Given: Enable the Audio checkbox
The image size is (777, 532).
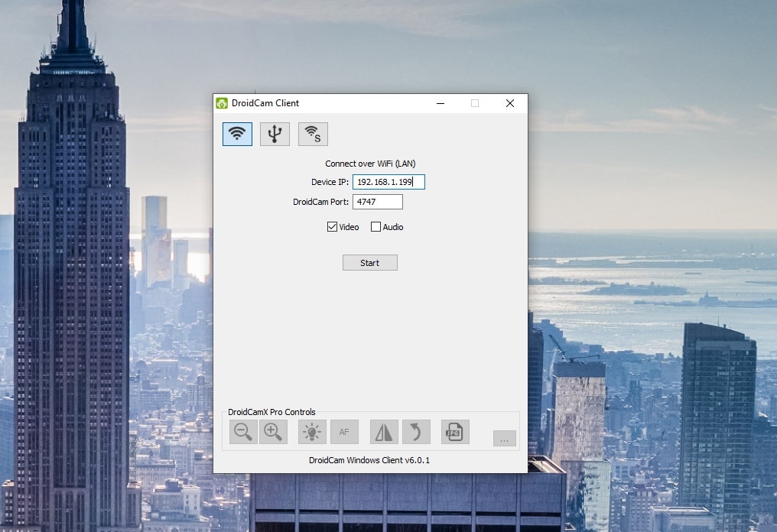Looking at the screenshot, I should (x=375, y=227).
